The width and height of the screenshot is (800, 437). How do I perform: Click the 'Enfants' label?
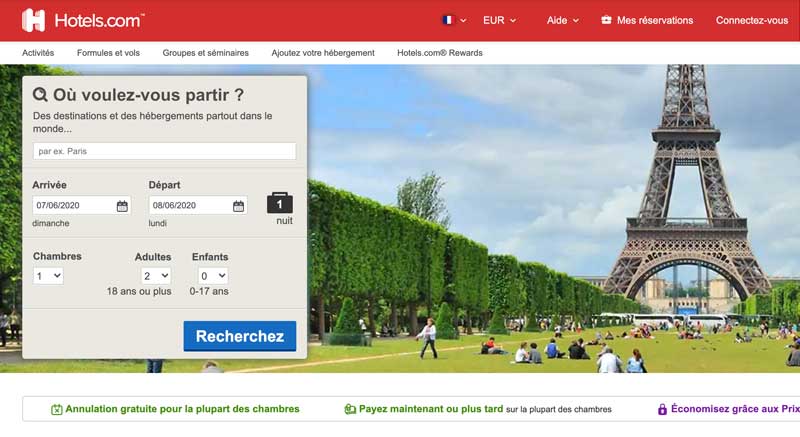click(210, 256)
